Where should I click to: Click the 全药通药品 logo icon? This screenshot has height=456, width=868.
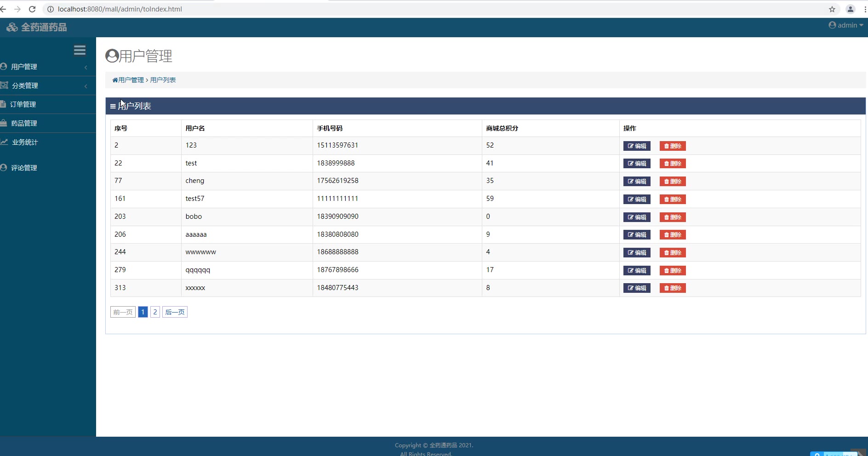pos(12,28)
